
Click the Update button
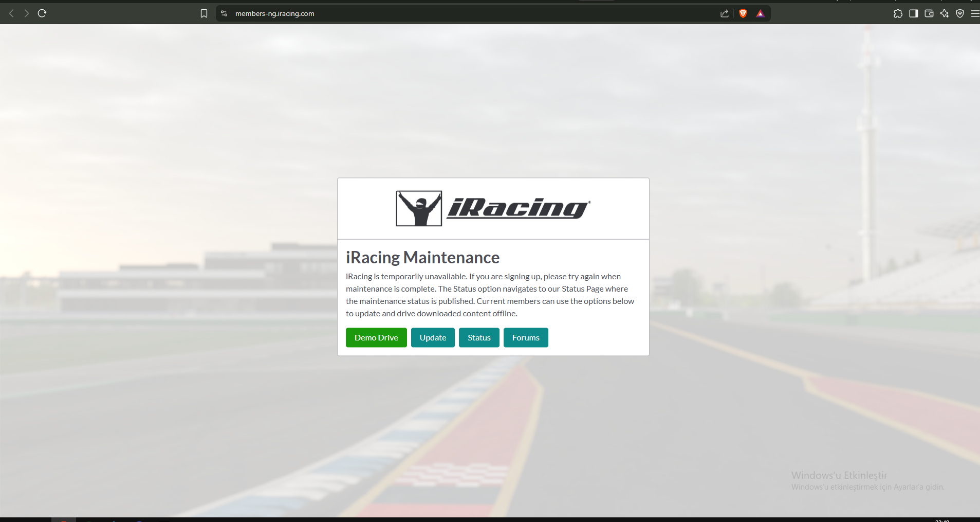(x=433, y=337)
